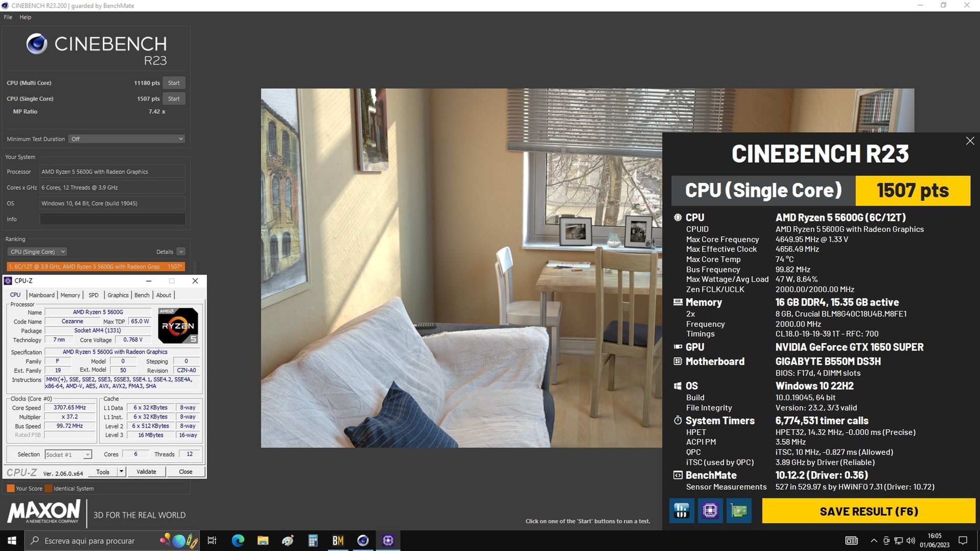This screenshot has height=551, width=980.
Task: Click Close button in CPU-Z
Action: click(186, 472)
